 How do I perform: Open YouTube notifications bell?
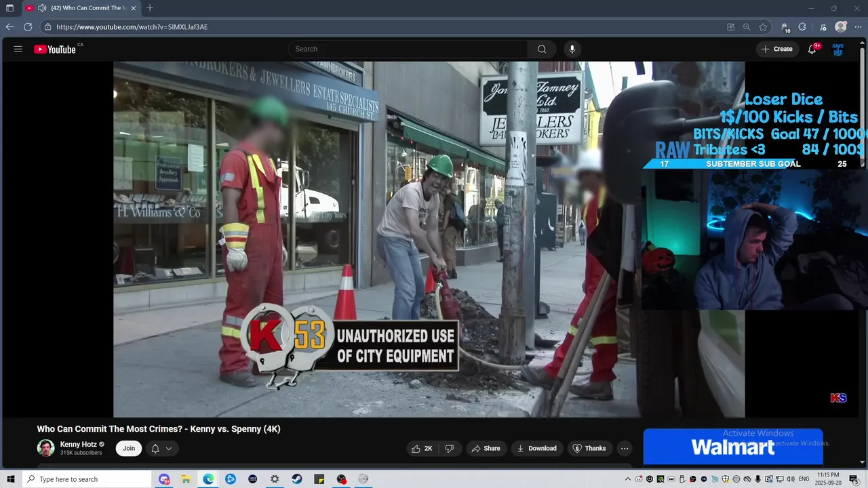812,49
